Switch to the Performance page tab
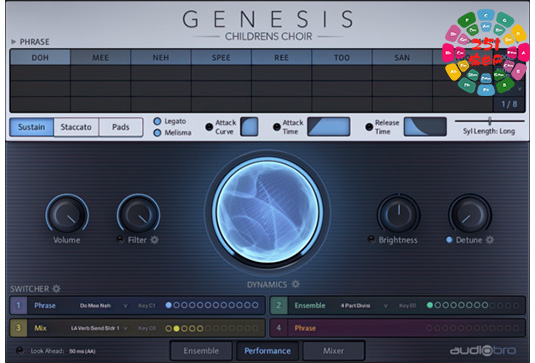 tap(268, 351)
